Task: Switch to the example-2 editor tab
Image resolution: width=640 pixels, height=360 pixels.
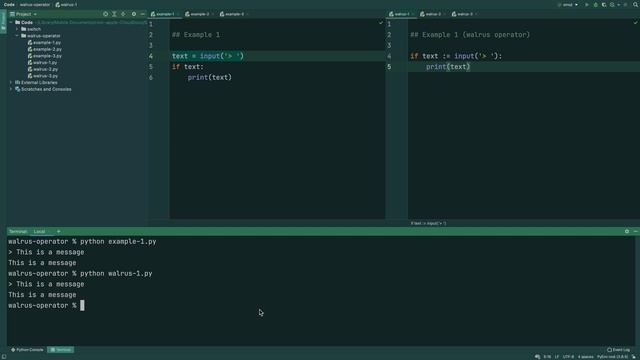Action: coord(199,14)
